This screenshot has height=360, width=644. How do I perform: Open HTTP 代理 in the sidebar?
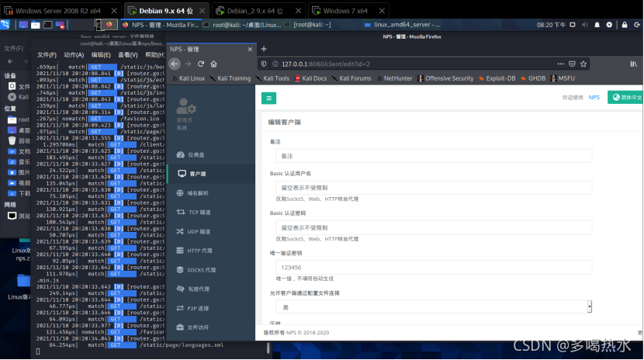211,251
